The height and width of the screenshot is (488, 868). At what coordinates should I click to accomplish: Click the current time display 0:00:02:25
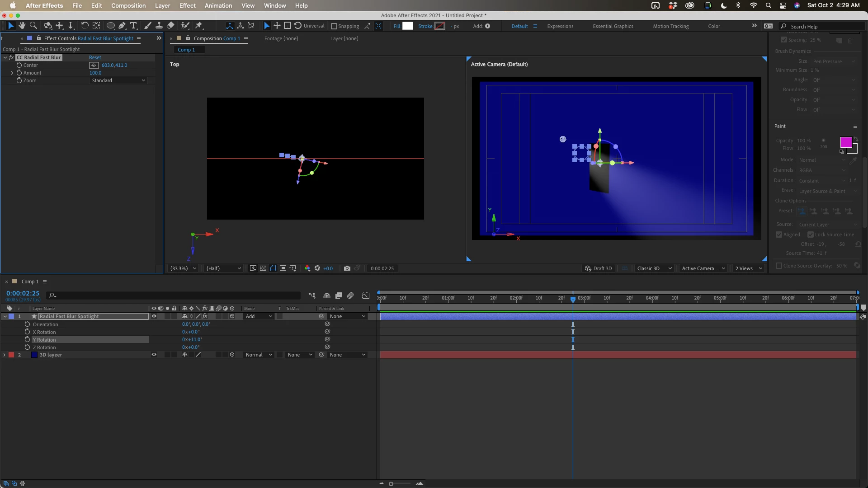(x=23, y=293)
